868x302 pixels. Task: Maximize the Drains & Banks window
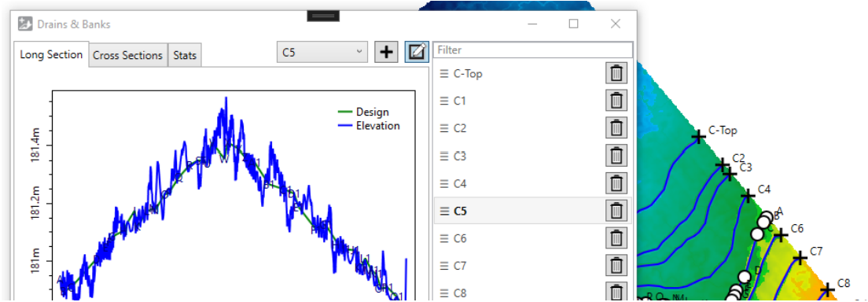(573, 24)
